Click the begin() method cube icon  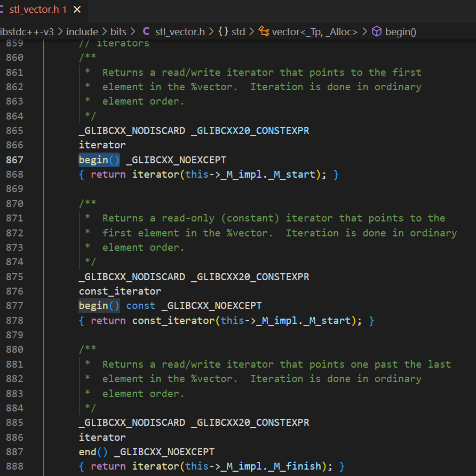tap(377, 31)
